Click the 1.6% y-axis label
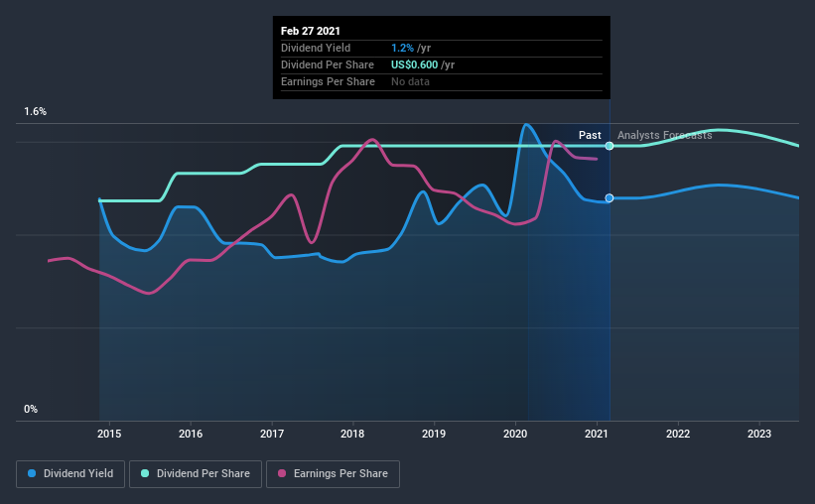 coord(36,112)
